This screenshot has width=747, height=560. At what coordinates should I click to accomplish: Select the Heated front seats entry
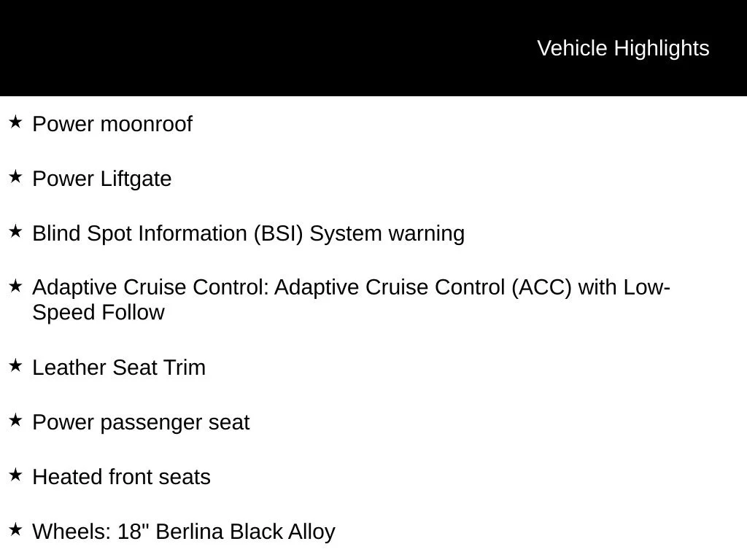coord(122,477)
